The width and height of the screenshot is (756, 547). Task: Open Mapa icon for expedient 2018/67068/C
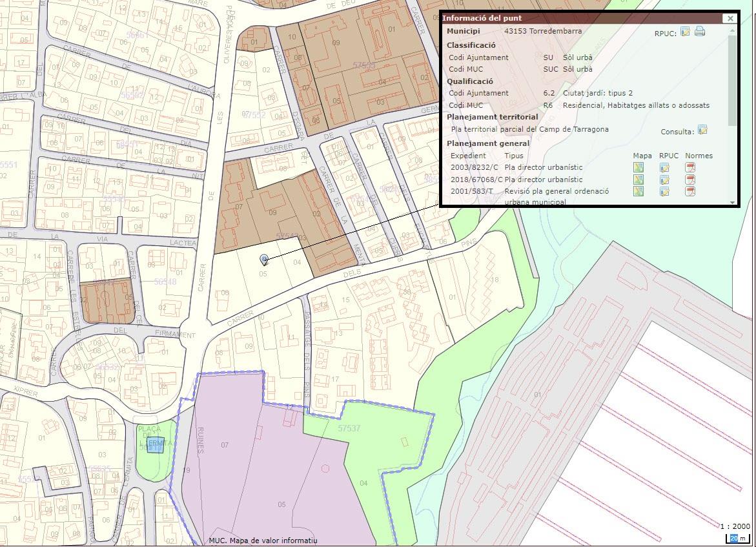point(639,180)
